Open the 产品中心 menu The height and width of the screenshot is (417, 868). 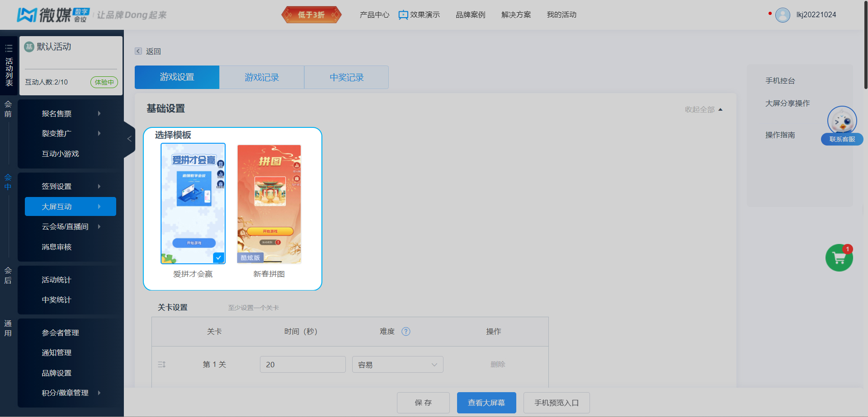pos(374,15)
